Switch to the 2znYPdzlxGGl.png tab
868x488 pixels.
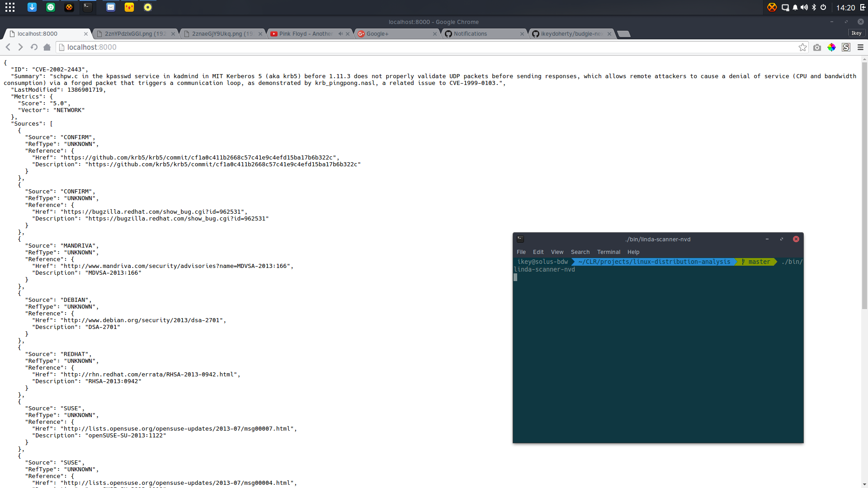[x=135, y=34]
